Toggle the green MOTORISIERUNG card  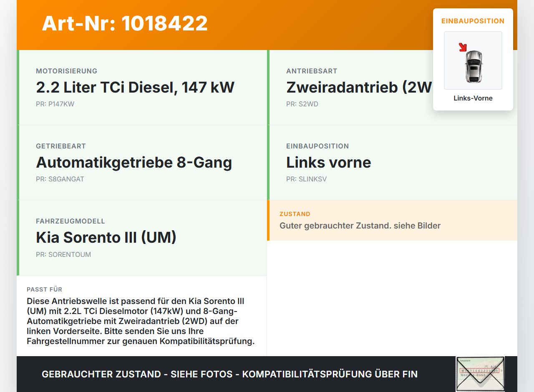[x=142, y=87]
